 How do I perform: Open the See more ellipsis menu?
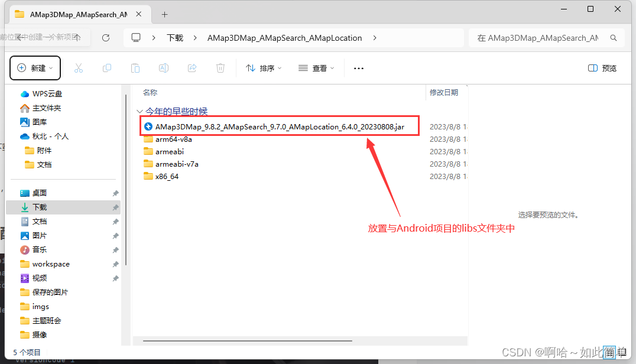pos(359,69)
